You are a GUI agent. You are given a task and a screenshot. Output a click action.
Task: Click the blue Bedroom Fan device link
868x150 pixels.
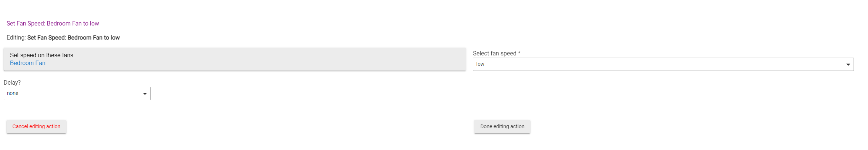28,63
